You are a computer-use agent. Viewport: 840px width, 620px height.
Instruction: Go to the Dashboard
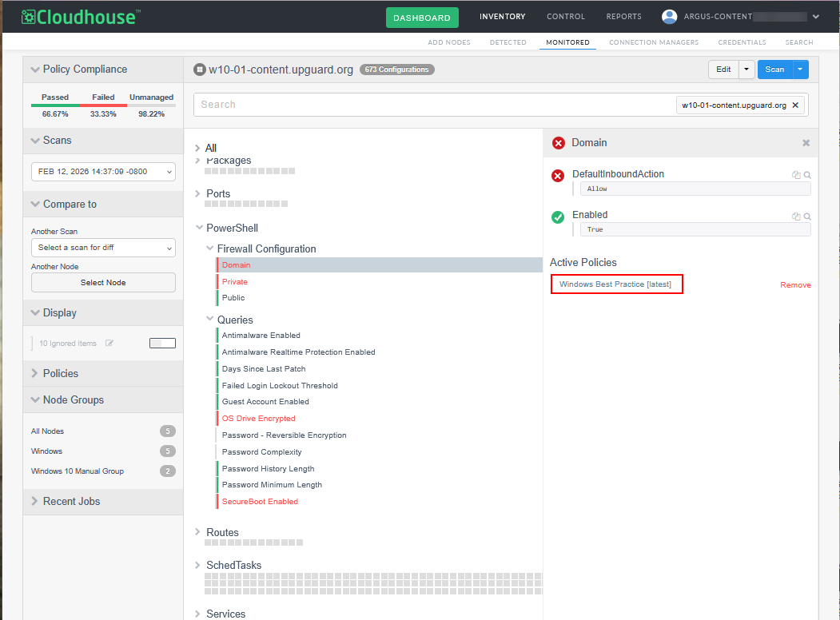(x=422, y=18)
